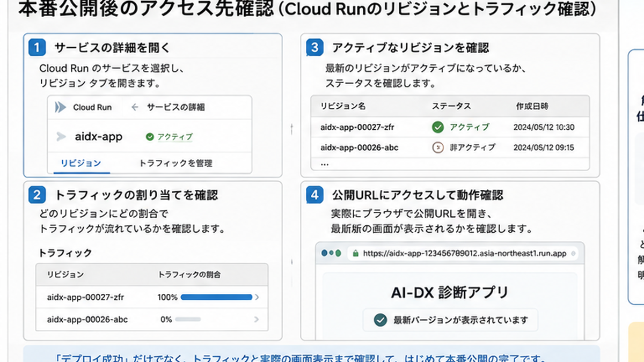The width and height of the screenshot is (644, 362).
Task: Click リビジョン名 column header
Action: point(343,106)
